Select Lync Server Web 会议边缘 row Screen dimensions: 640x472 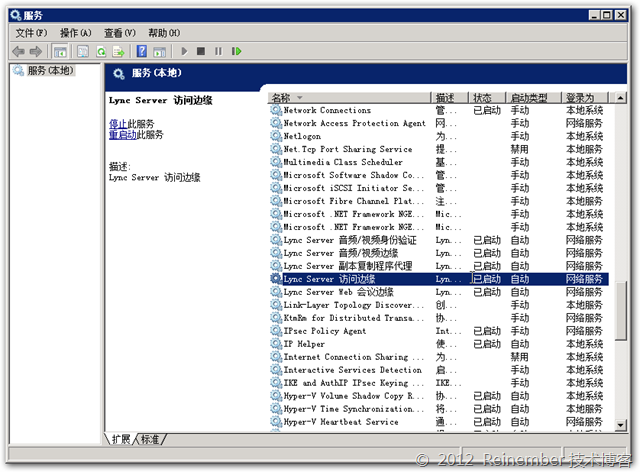coord(439,292)
